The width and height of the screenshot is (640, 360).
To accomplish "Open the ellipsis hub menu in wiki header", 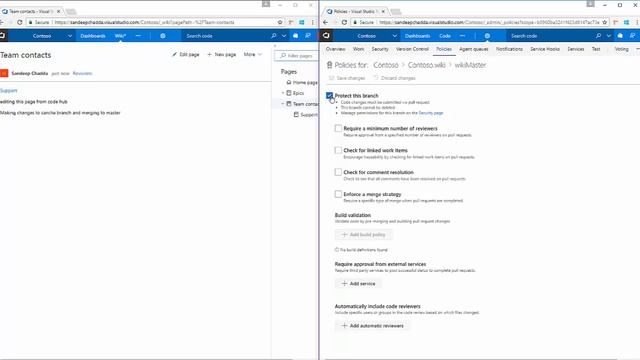I will pos(138,36).
